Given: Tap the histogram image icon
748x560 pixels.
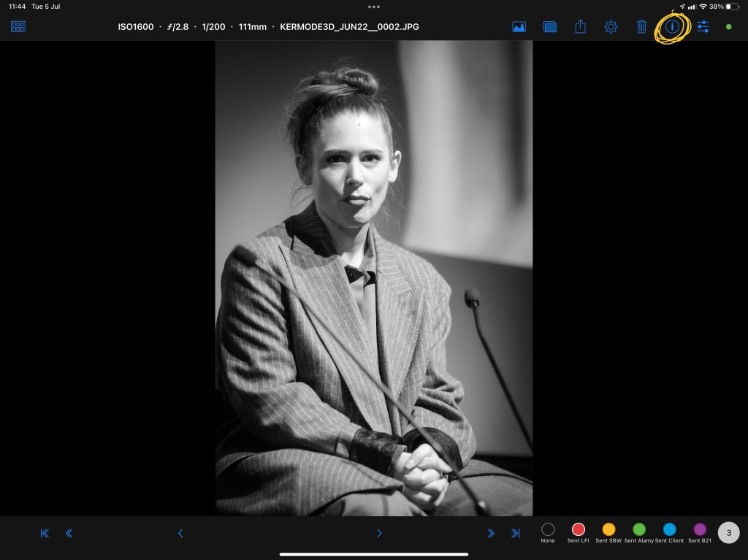Looking at the screenshot, I should click(x=519, y=27).
